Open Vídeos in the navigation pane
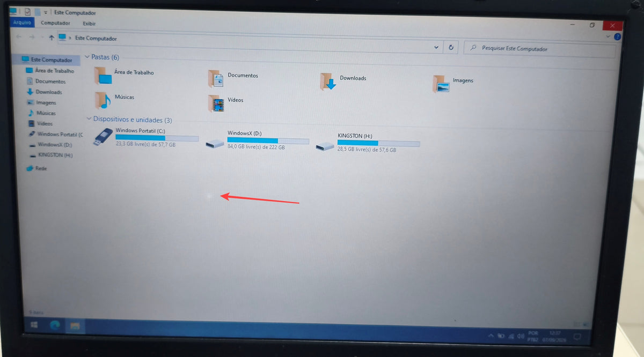The image size is (644, 357). click(41, 123)
